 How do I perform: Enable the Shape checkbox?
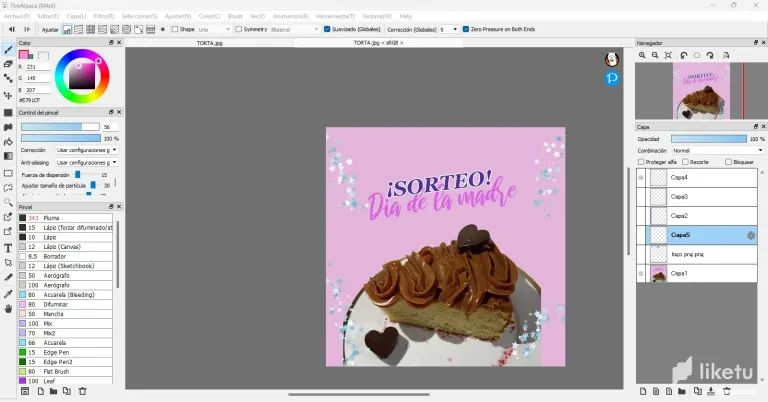pyautogui.click(x=175, y=29)
